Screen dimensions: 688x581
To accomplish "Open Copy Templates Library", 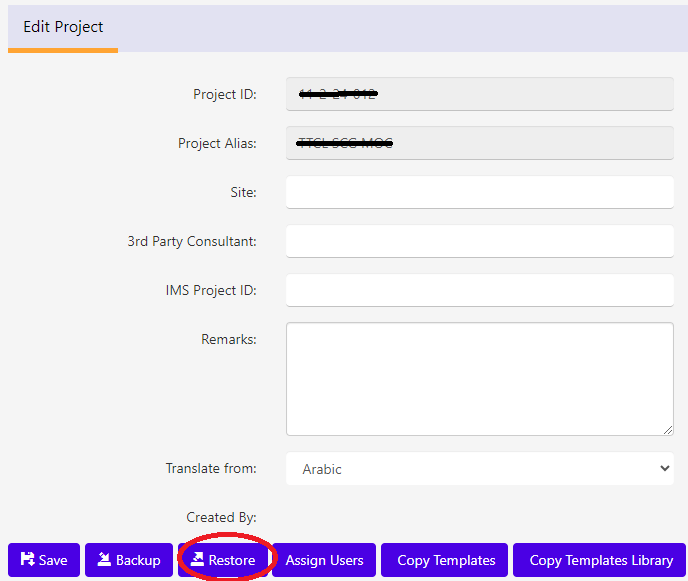I will point(600,560).
